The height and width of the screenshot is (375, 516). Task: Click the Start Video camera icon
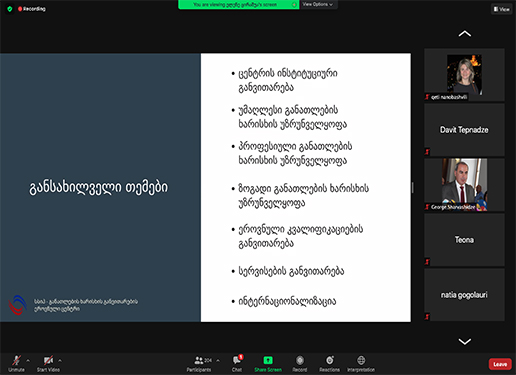[48, 360]
